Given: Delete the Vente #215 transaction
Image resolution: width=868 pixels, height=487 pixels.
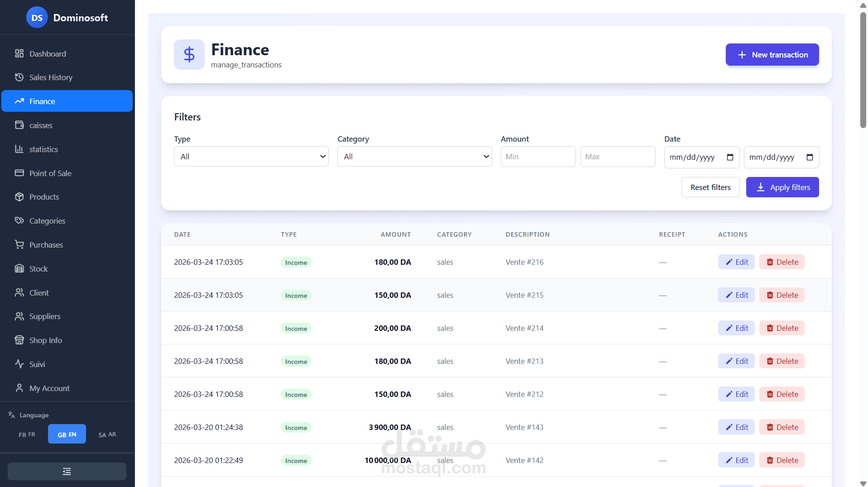Looking at the screenshot, I should [782, 295].
